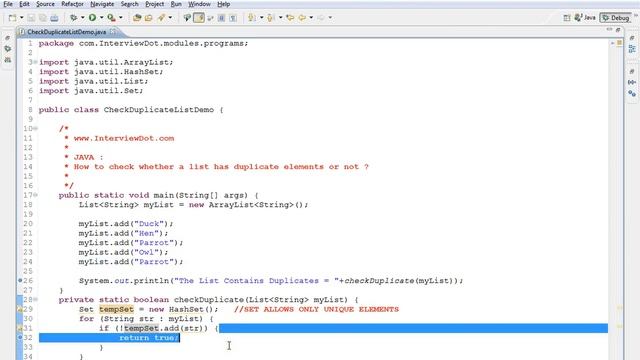Click the comment 'www.InterviewDot.com'

click(x=124, y=138)
